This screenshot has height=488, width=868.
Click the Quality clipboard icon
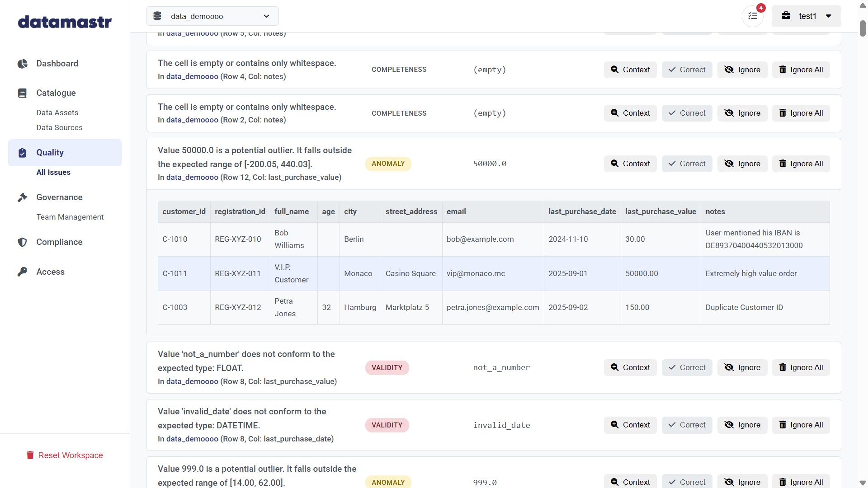pos(22,153)
